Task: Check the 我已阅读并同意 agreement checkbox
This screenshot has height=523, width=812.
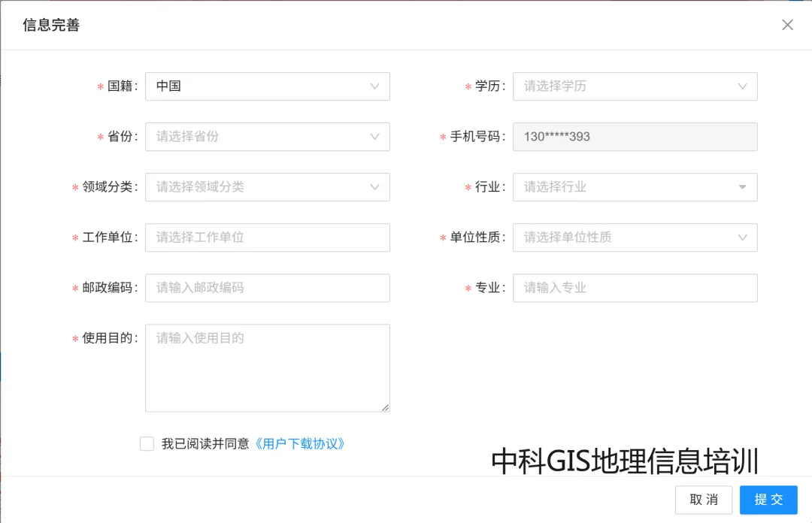Action: coord(147,444)
